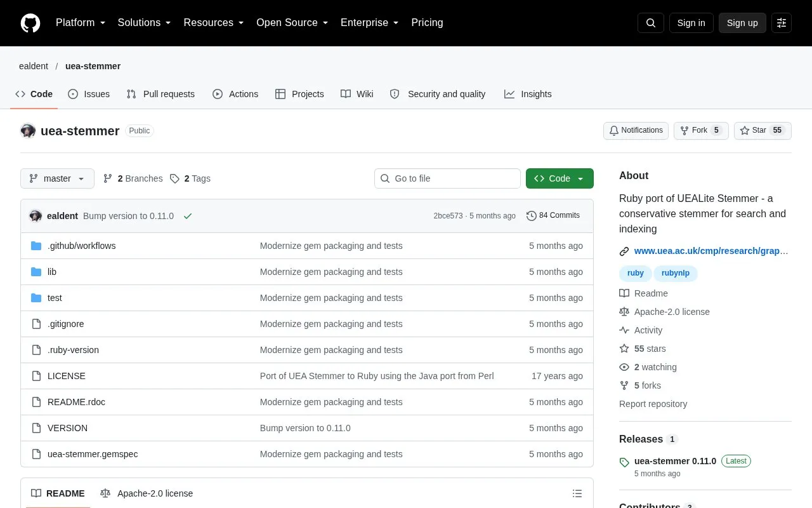This screenshot has height=508, width=812.
Task: Click the .gitignore file icon
Action: pos(36,324)
